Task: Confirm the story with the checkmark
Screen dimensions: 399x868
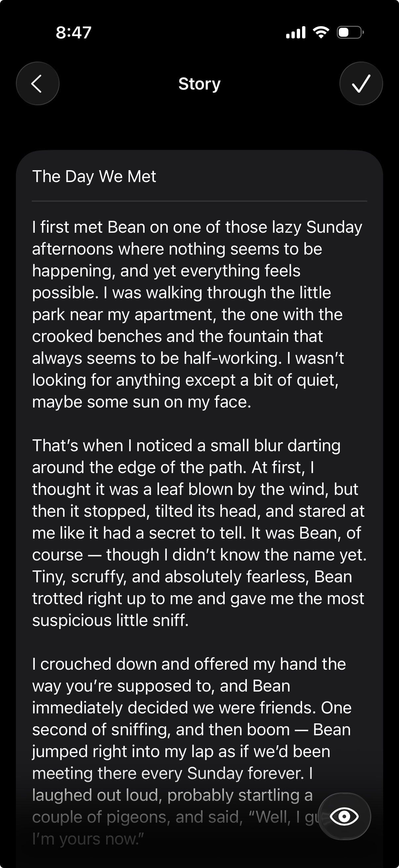Action: click(361, 83)
